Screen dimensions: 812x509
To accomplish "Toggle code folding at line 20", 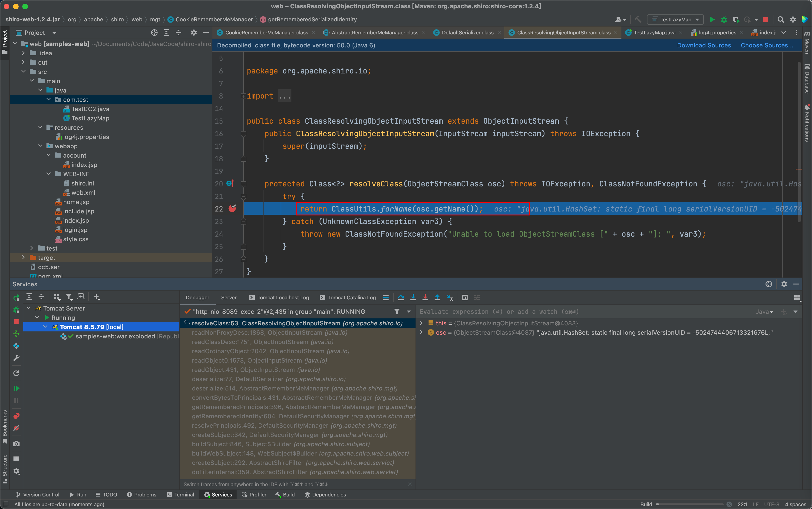I will (x=244, y=184).
